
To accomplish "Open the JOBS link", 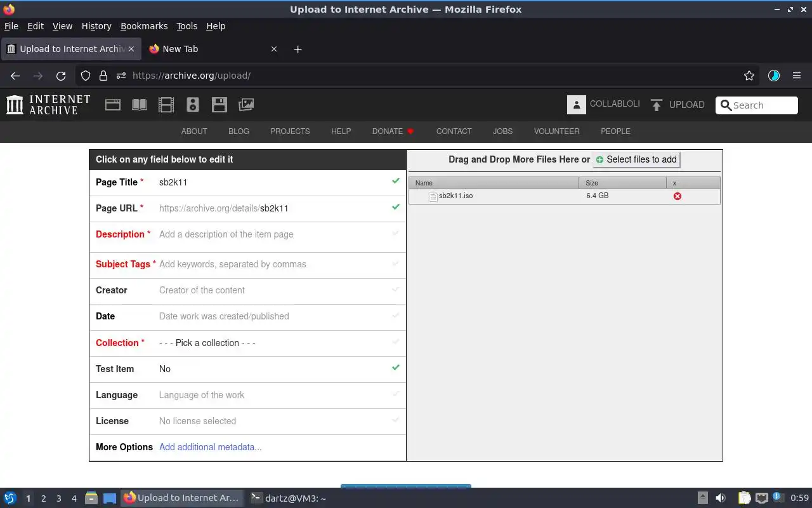I will pos(502,131).
